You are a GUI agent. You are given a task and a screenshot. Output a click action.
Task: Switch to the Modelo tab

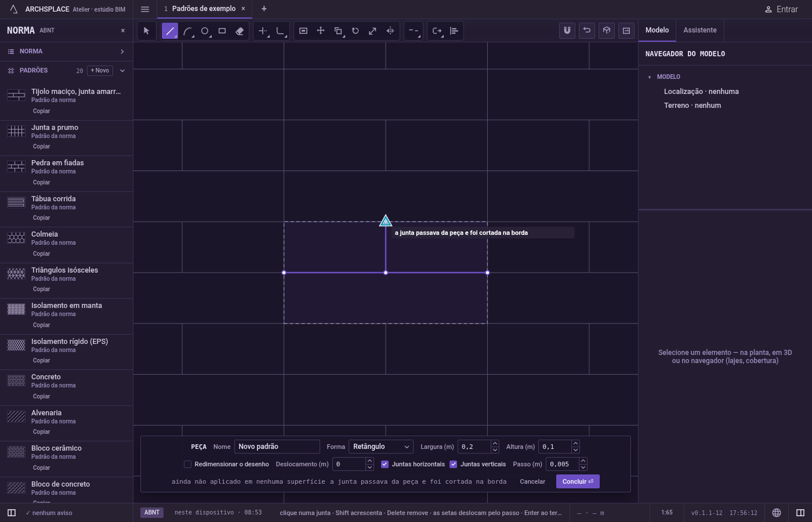pyautogui.click(x=657, y=30)
